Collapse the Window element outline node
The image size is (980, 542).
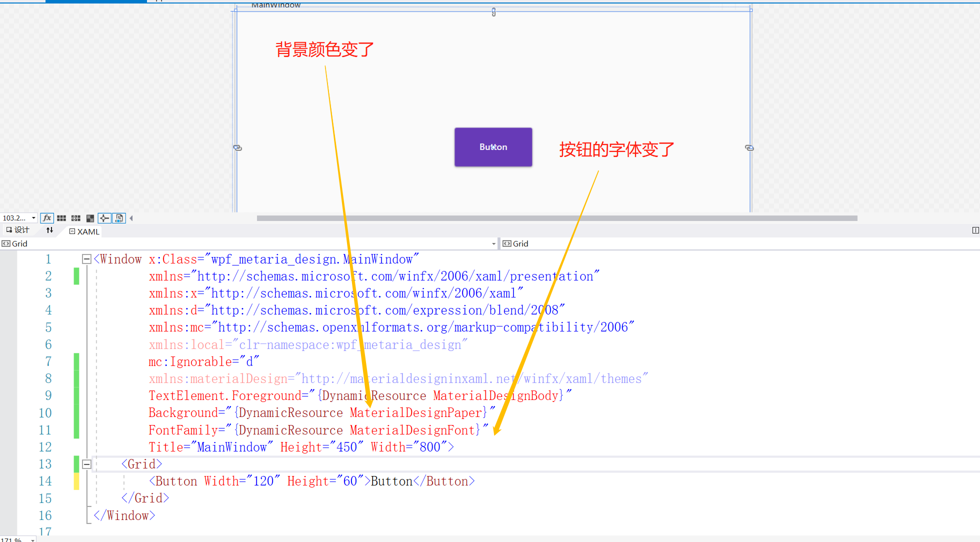86,259
